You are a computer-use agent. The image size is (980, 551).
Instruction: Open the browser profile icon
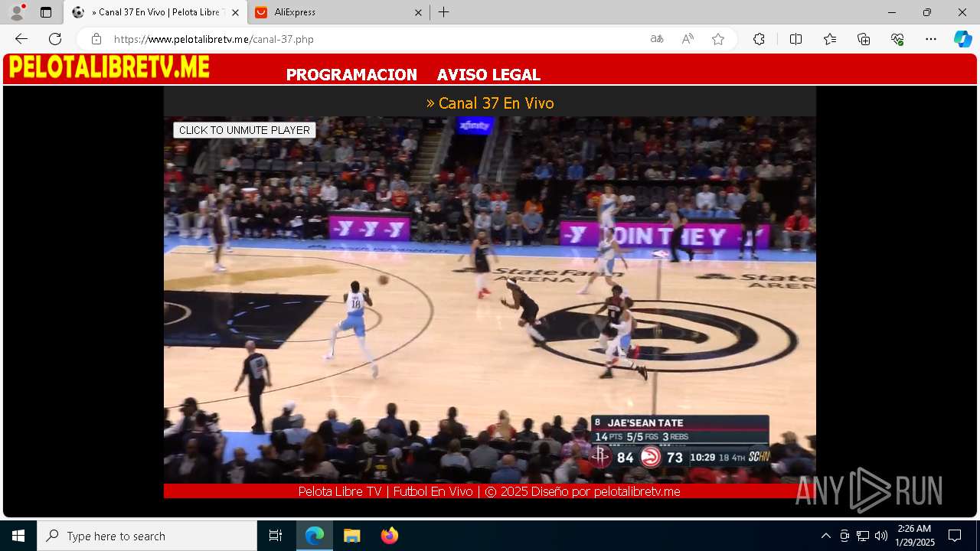point(17,12)
